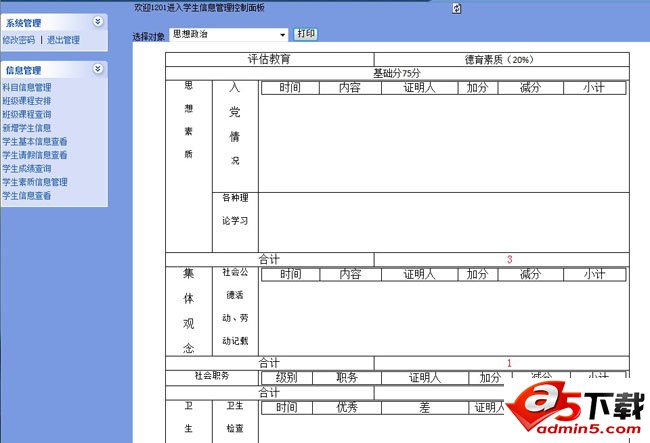Click the 差 column header
The height and width of the screenshot is (443, 650).
tap(424, 407)
